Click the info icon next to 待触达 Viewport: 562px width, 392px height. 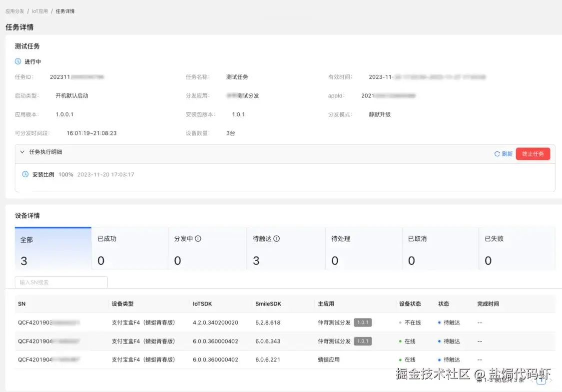pos(276,239)
